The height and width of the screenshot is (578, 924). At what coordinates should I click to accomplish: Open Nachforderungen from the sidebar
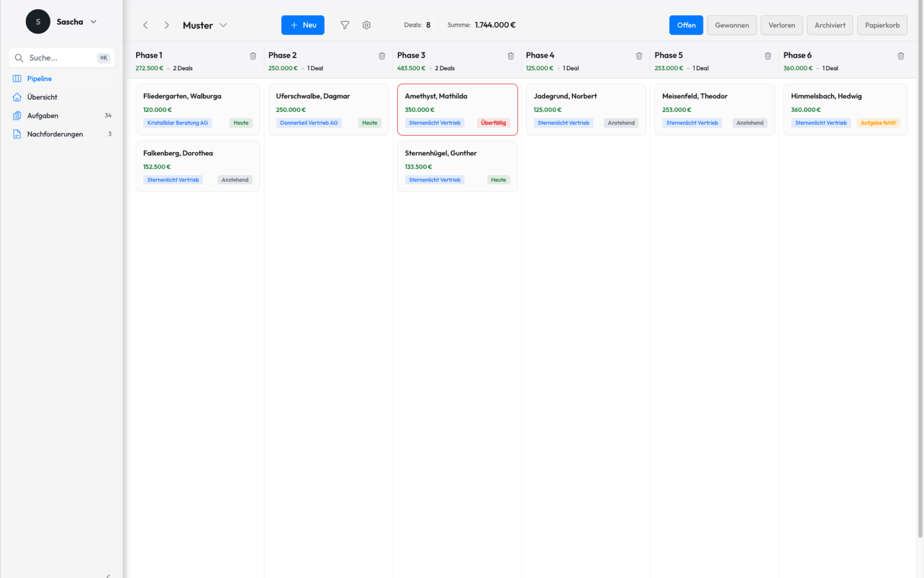click(55, 134)
